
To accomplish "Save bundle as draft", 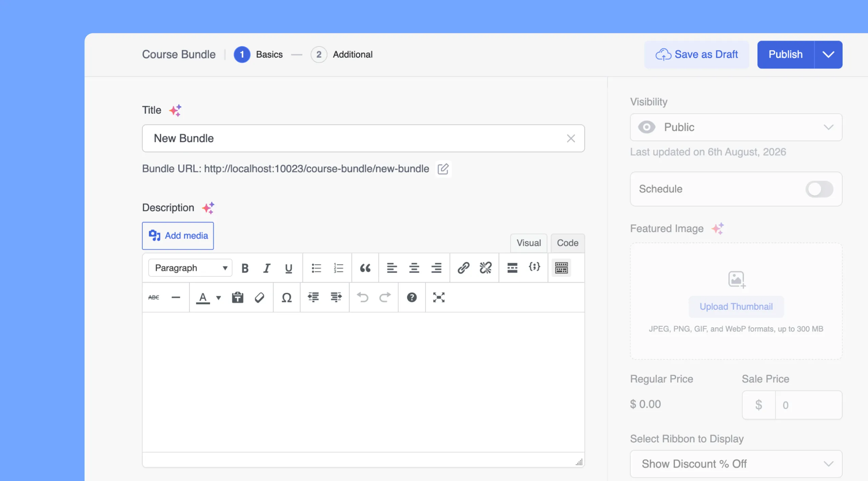I will (x=697, y=55).
